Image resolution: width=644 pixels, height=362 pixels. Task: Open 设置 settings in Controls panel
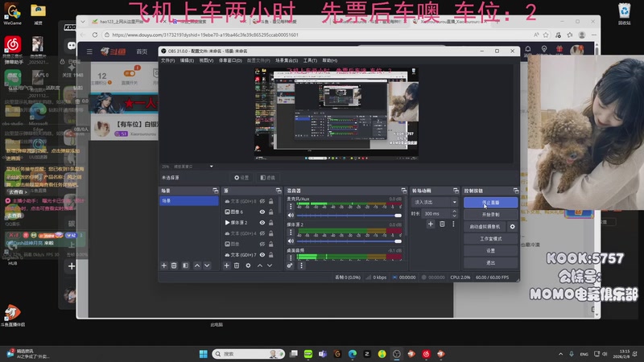point(490,250)
